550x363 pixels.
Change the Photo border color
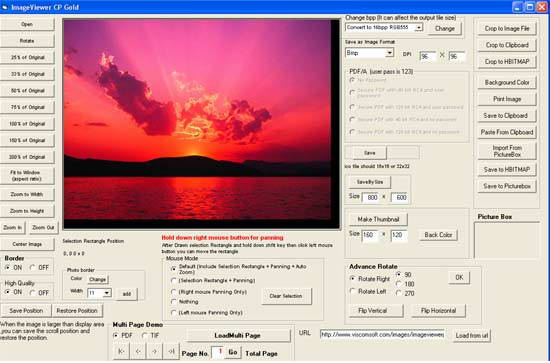tap(98, 280)
